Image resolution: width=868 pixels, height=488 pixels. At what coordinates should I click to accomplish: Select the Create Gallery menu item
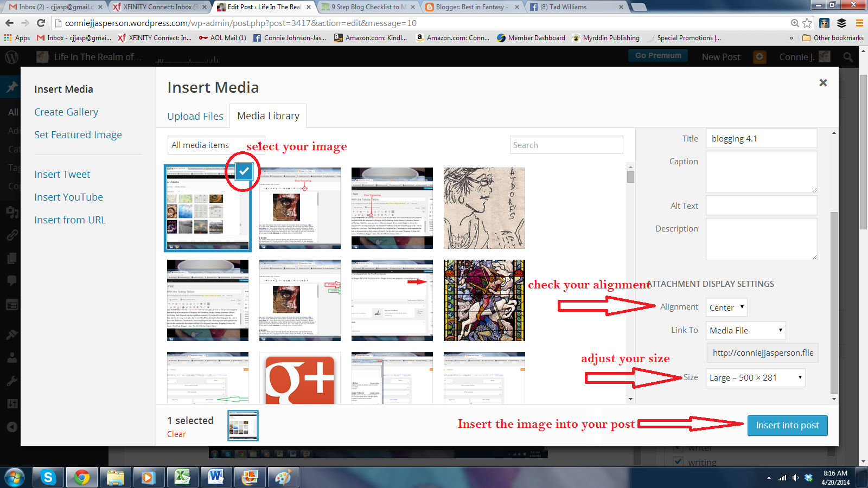click(66, 112)
